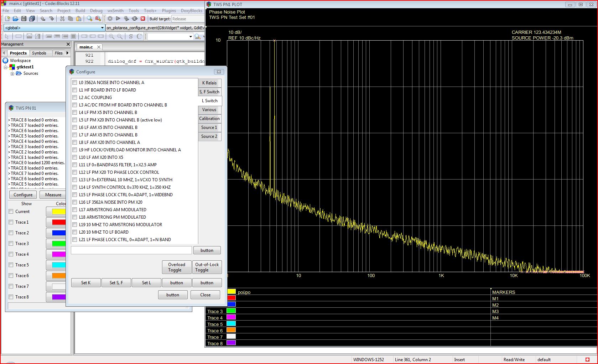The height and width of the screenshot is (364, 598).
Task: Click the Out-of-Lock Toggle button
Action: click(207, 267)
